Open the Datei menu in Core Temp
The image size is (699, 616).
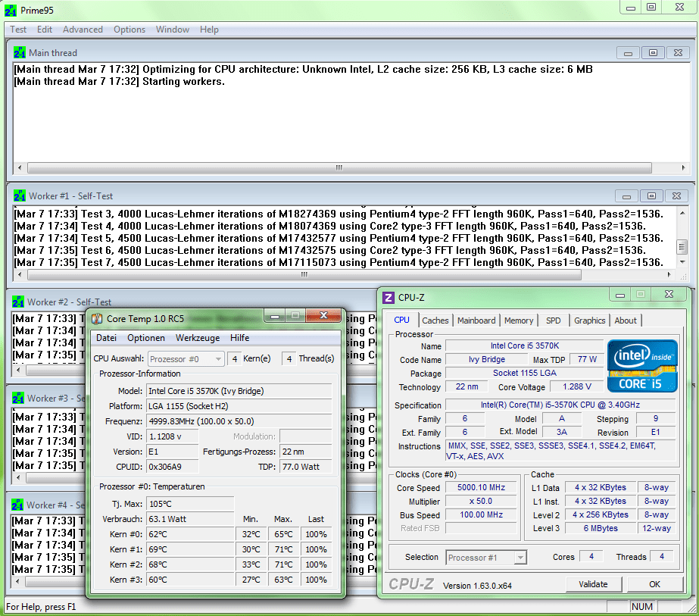coord(106,338)
